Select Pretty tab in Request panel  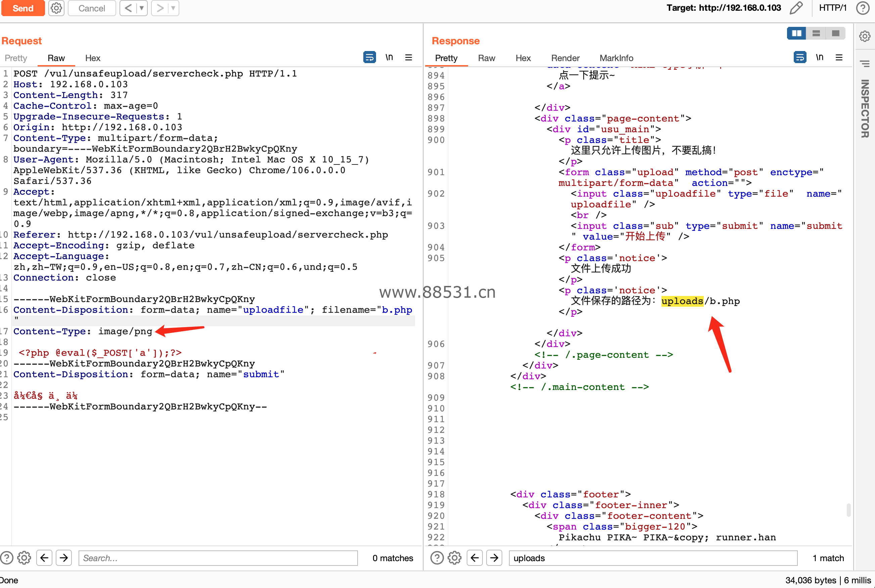(x=16, y=58)
